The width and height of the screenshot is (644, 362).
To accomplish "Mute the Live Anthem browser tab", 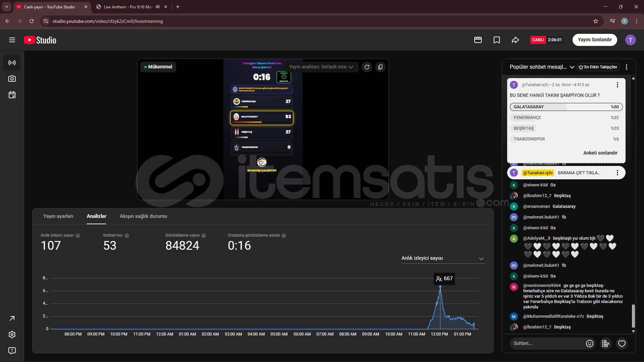I will tap(158, 7).
